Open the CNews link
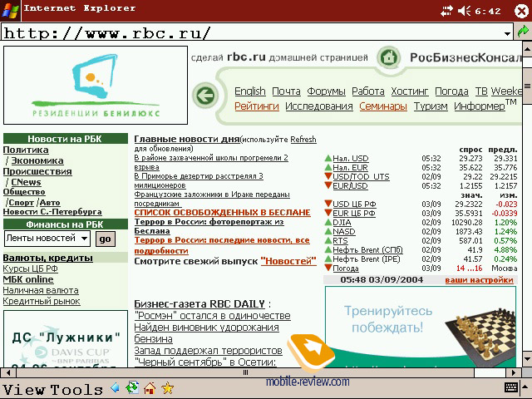532x399 pixels. click(26, 182)
